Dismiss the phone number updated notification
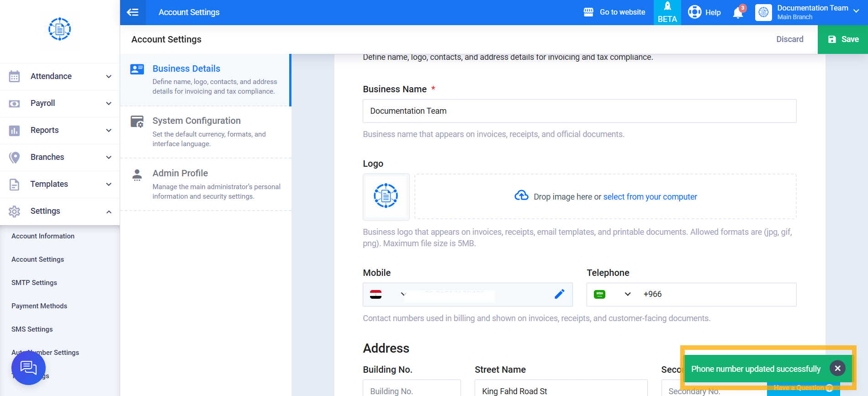 (x=837, y=368)
